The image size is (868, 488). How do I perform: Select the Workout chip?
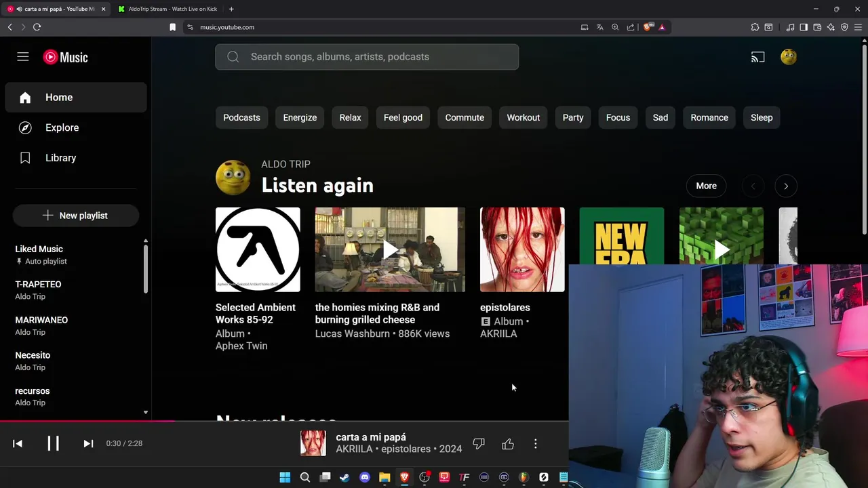524,118
